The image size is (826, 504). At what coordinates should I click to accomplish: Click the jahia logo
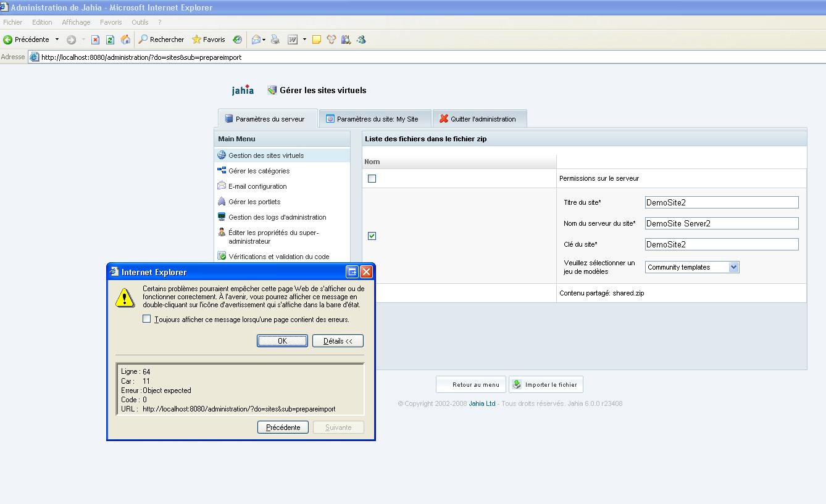243,90
